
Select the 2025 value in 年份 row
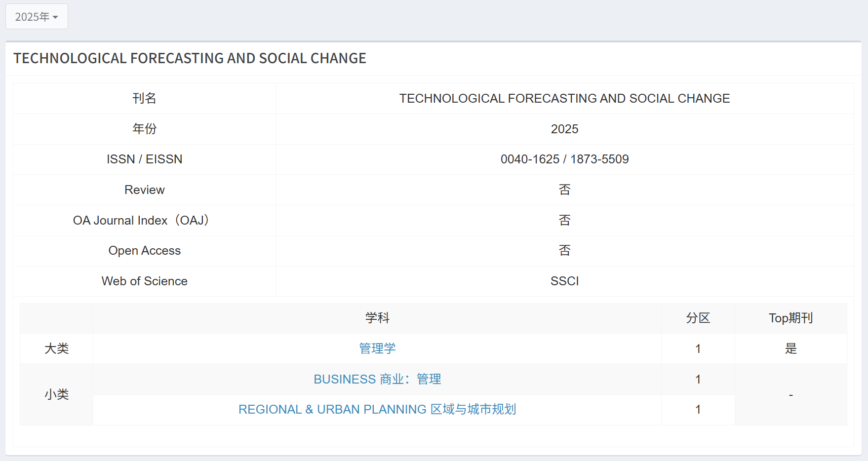(x=564, y=129)
